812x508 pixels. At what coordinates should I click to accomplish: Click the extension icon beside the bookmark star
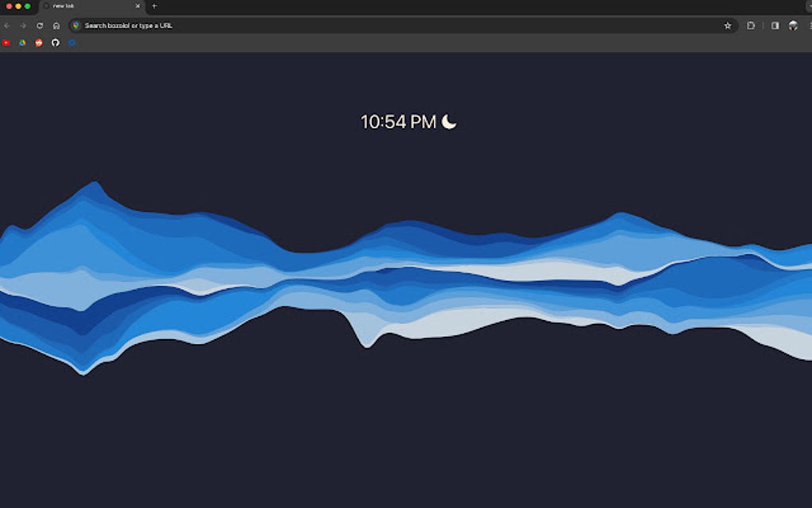[x=751, y=25]
